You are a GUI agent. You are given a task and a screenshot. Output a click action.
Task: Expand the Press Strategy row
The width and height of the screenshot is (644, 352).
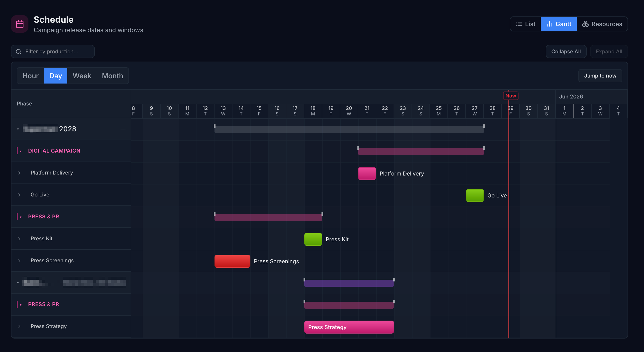[19, 327]
